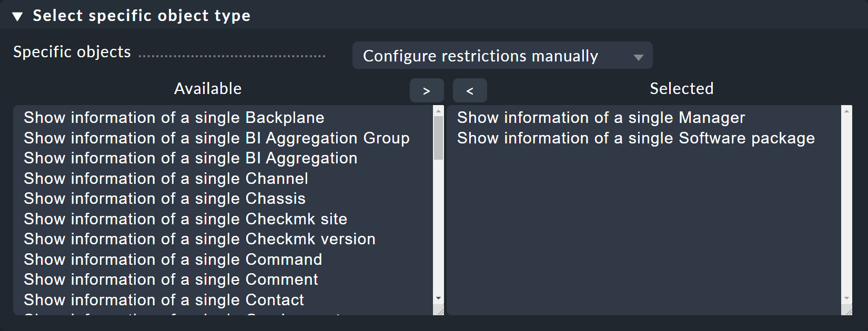
Task: Click the resize handle of the Available list
Action: point(440,311)
